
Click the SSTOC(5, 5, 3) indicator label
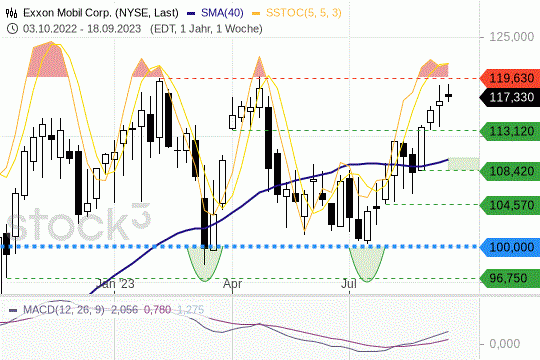tap(304, 13)
